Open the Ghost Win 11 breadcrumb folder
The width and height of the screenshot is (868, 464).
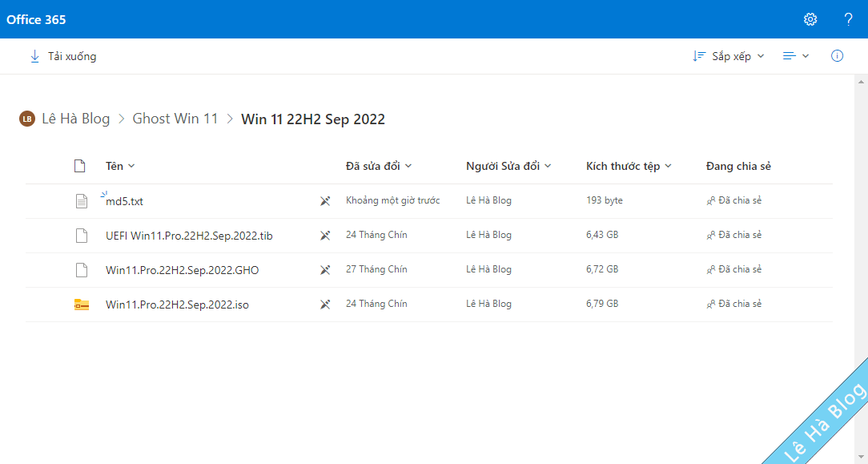[175, 118]
